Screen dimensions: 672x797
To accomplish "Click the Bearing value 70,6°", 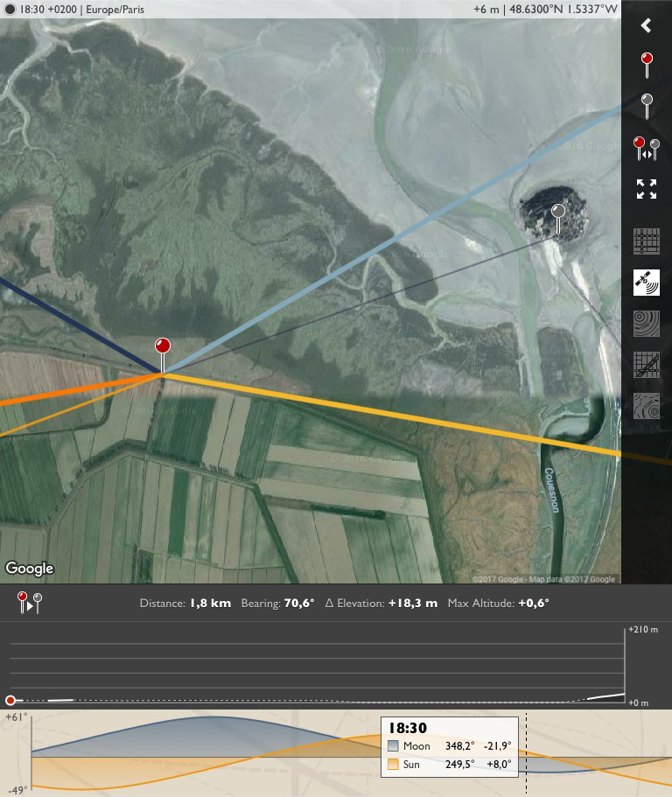I will [299, 604].
